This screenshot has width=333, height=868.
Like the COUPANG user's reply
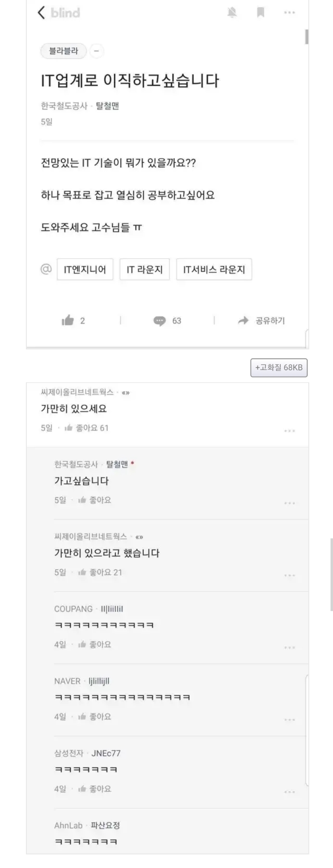(x=82, y=645)
